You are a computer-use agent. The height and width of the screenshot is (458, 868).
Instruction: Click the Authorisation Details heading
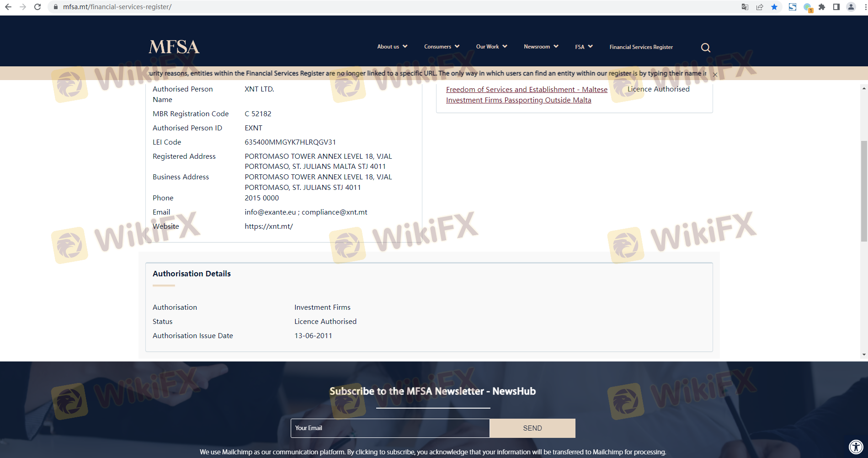192,274
